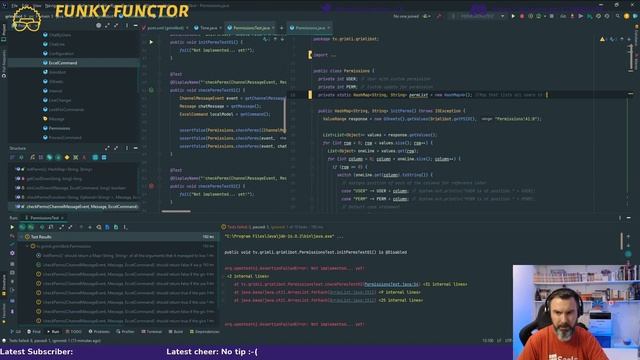Open PermissionsTest.java link in stack trace
The width and height of the screenshot is (640, 360).
pos(391,284)
